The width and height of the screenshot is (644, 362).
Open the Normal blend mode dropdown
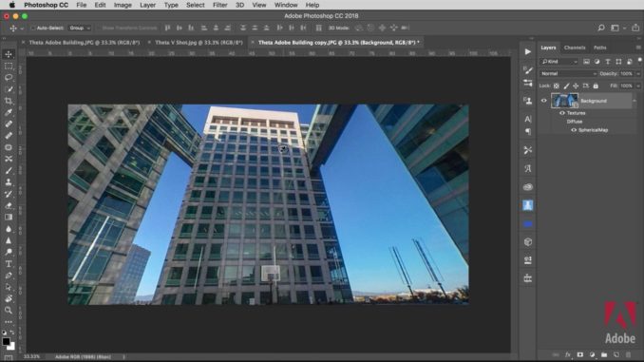(x=568, y=73)
